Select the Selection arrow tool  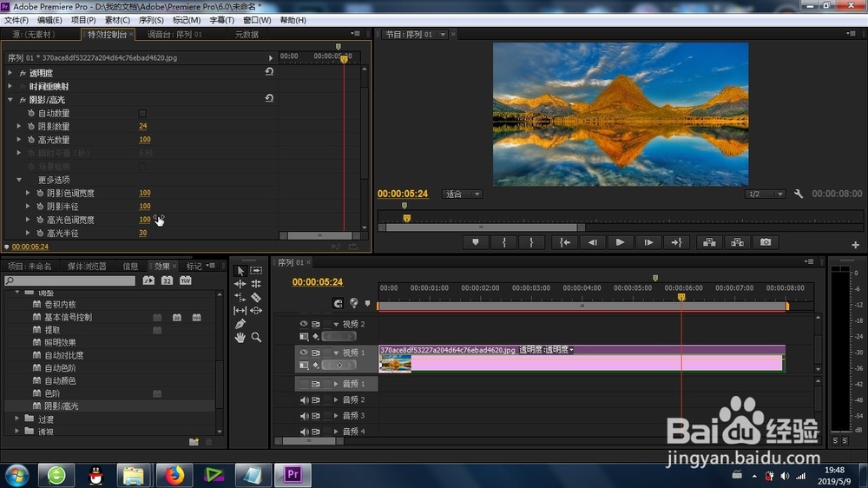click(x=240, y=271)
